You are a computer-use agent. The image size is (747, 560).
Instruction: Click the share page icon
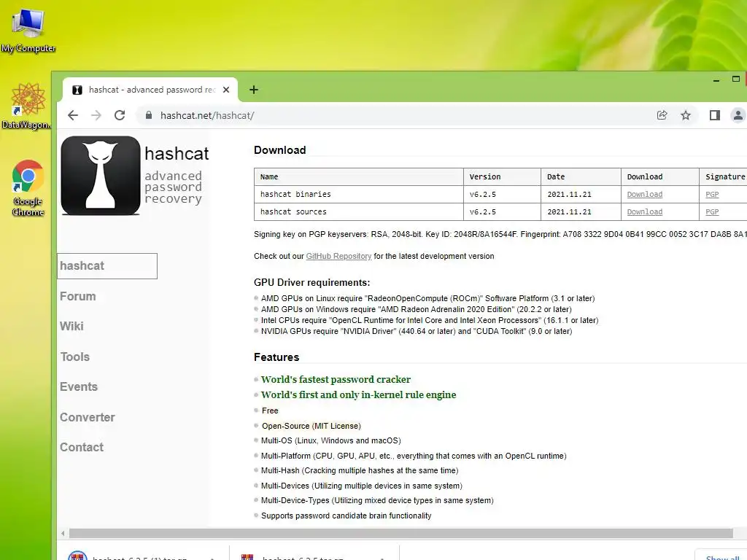coord(662,115)
